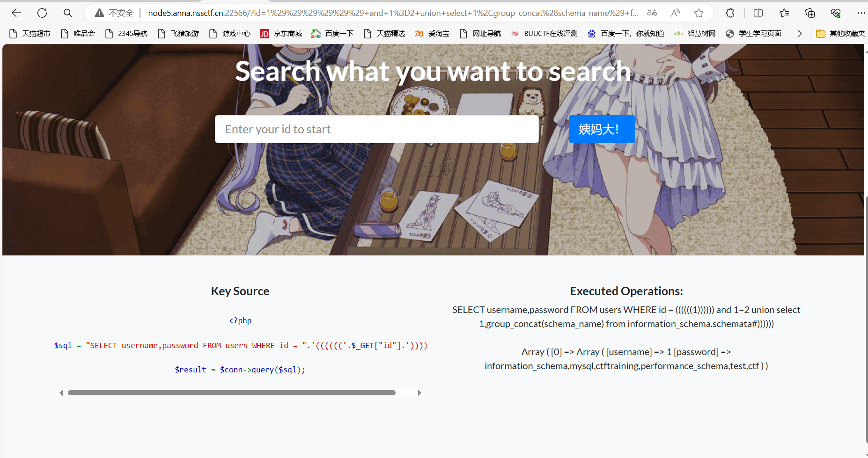Image resolution: width=868 pixels, height=458 pixels.
Task: Open split screen view
Action: pyautogui.click(x=758, y=13)
